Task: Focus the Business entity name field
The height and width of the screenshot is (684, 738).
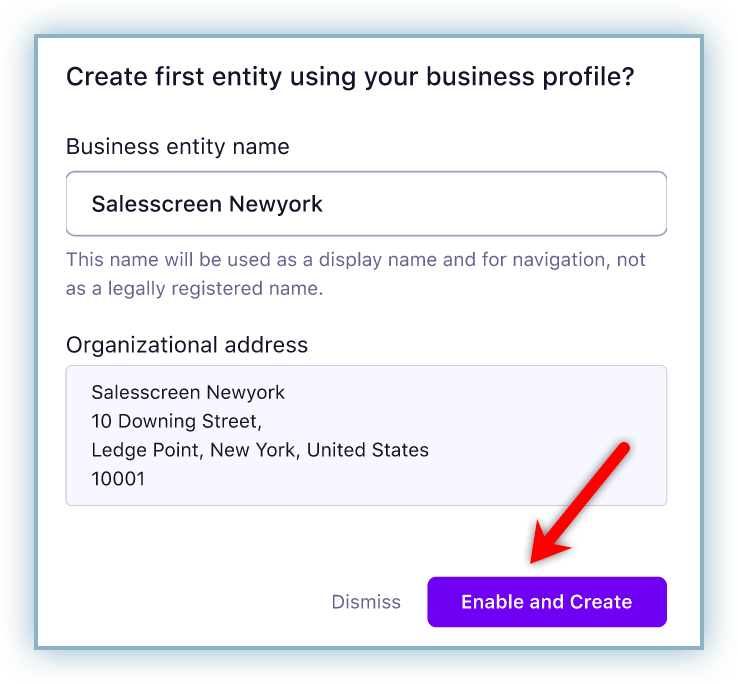Action: (x=366, y=204)
